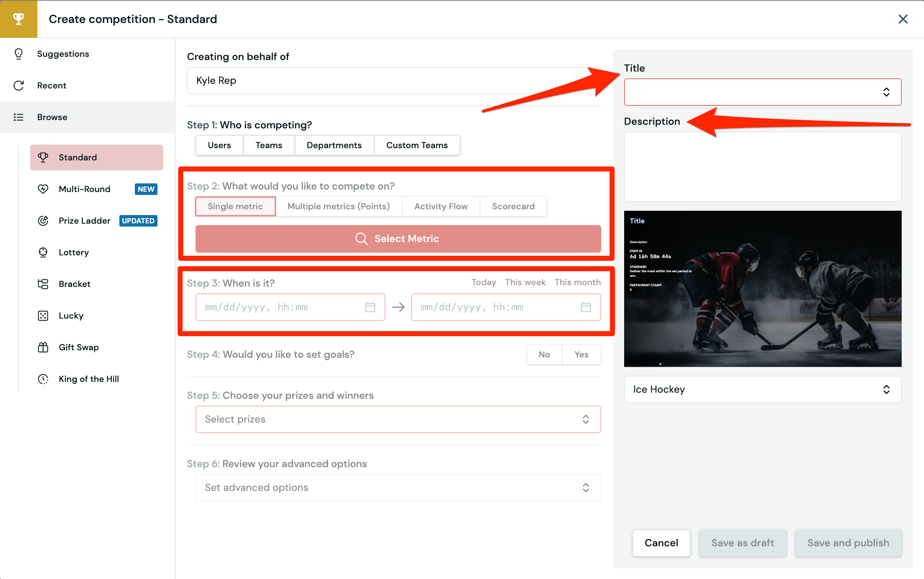The image size is (924, 579).
Task: Click the Prize Ladder target icon
Action: point(43,220)
